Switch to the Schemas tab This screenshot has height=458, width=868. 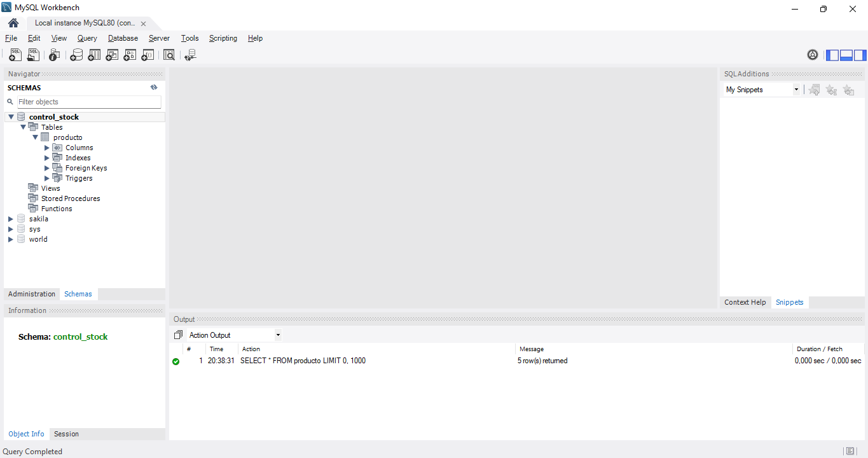click(78, 294)
